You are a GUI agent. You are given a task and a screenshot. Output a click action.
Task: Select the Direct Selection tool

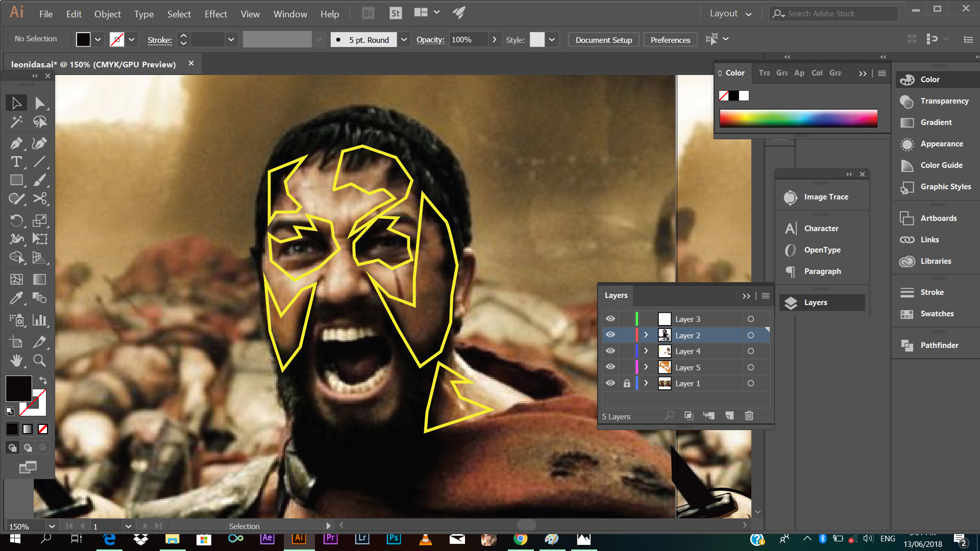(39, 103)
